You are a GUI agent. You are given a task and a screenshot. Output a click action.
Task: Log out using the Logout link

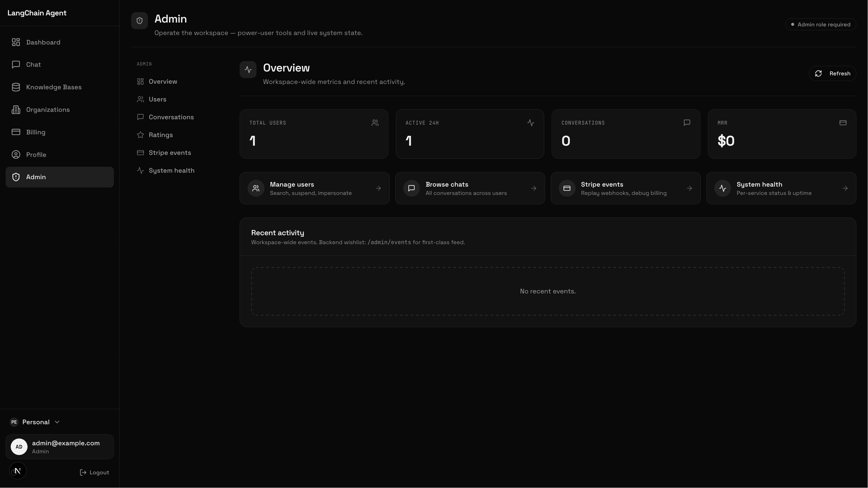[x=94, y=473]
